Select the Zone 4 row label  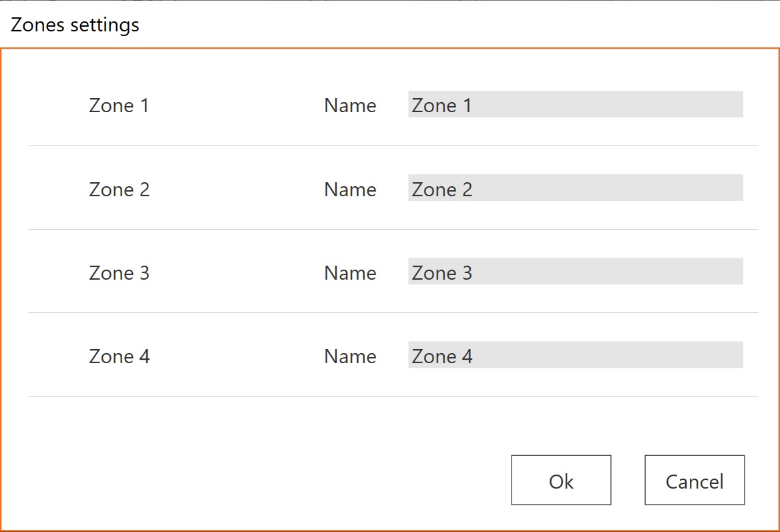[x=119, y=356]
